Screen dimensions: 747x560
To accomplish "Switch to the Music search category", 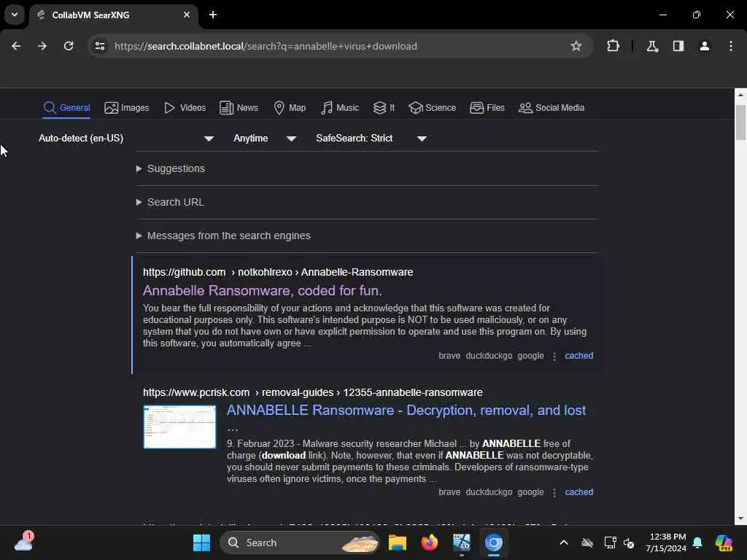I will click(340, 108).
